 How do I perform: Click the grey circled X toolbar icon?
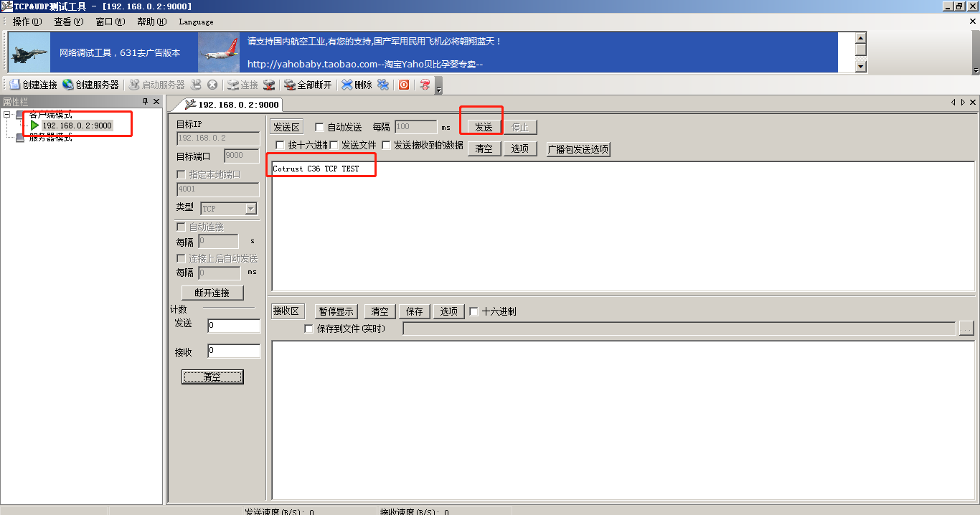pyautogui.click(x=212, y=85)
